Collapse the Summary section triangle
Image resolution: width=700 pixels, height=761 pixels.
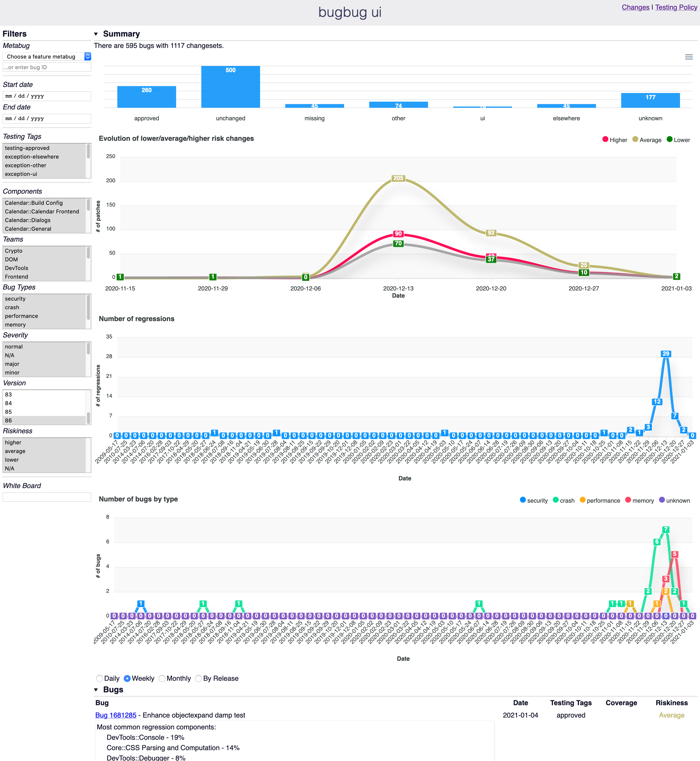tap(96, 34)
